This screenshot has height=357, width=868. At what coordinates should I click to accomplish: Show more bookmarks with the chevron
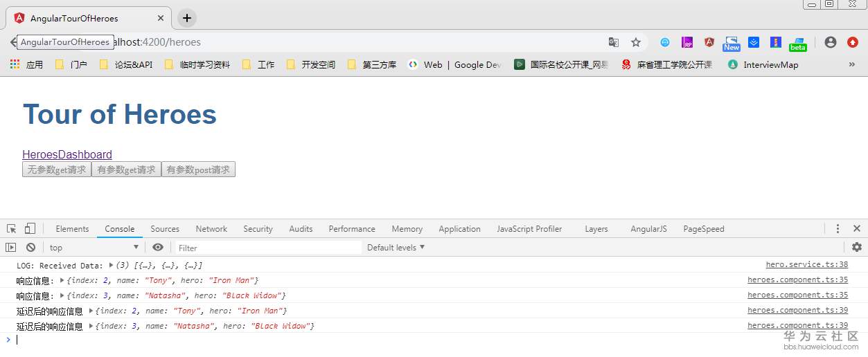(x=852, y=64)
